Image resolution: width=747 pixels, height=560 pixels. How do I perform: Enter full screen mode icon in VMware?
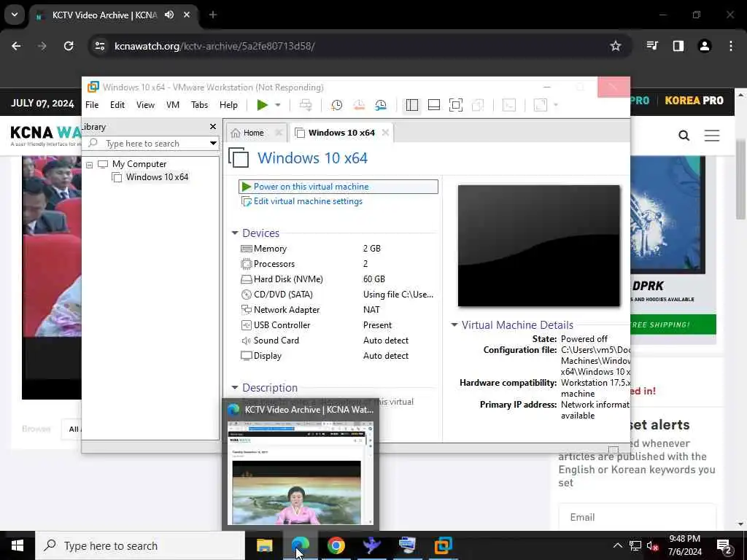[x=456, y=105]
